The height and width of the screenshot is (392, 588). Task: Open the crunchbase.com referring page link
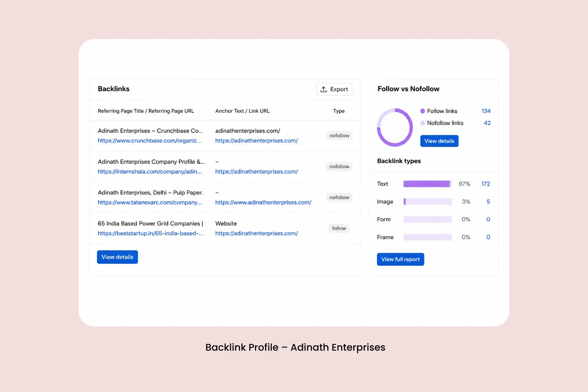[x=150, y=140]
